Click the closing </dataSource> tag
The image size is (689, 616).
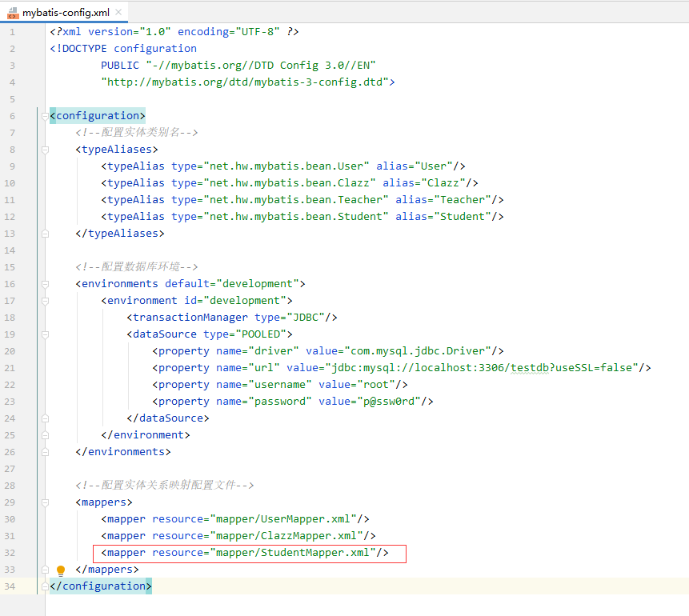[168, 418]
